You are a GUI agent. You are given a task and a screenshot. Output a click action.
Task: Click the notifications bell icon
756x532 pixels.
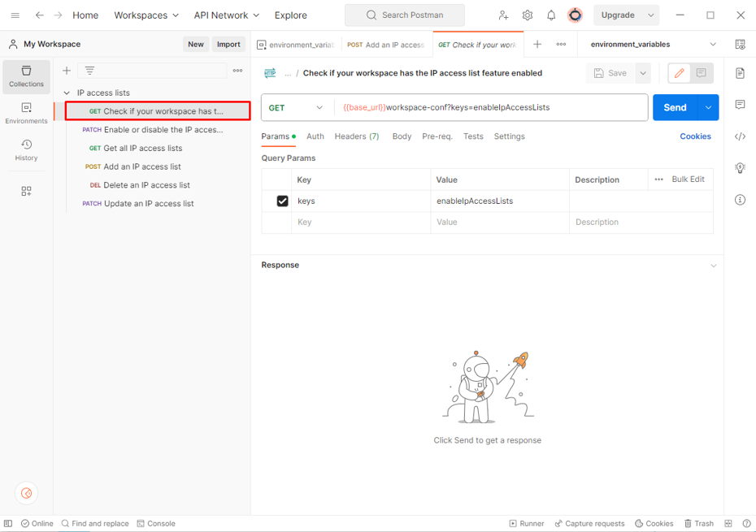[x=551, y=15]
